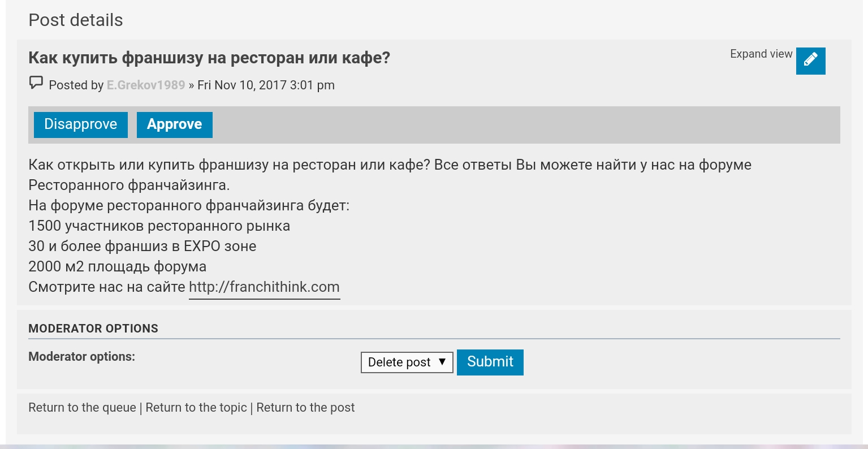Click the blue pencil edit icon
Image resolution: width=868 pixels, height=449 pixels.
coord(810,61)
